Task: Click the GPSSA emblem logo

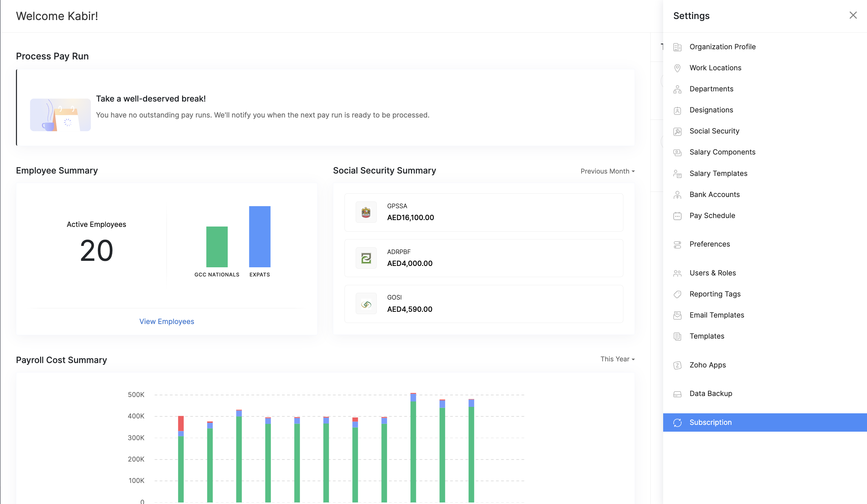Action: [x=366, y=212]
